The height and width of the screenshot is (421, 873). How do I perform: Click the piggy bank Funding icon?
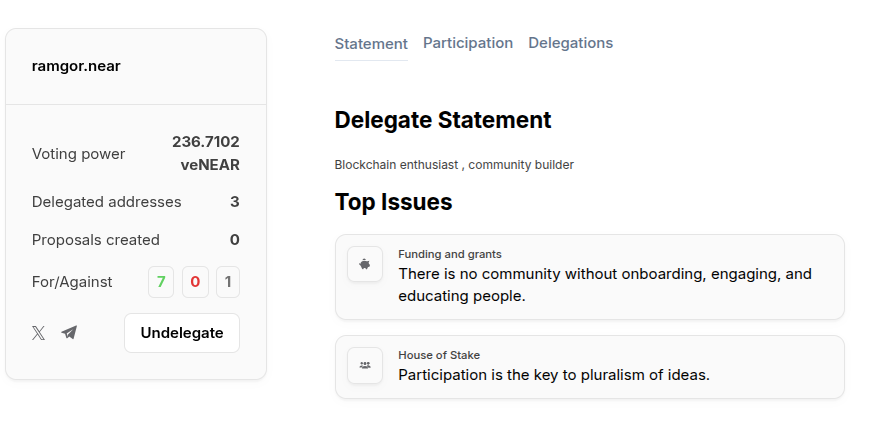click(x=365, y=264)
